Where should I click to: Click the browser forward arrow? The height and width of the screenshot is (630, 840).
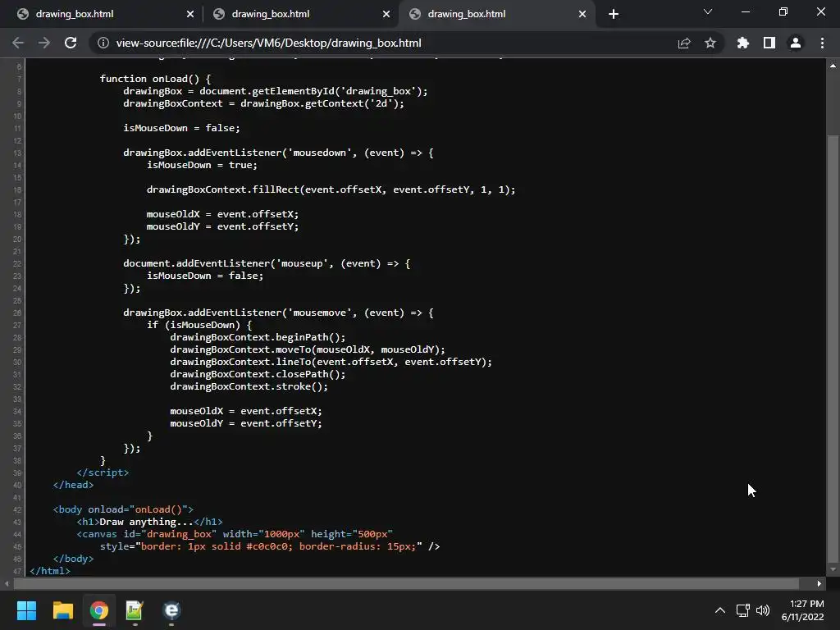[x=44, y=43]
